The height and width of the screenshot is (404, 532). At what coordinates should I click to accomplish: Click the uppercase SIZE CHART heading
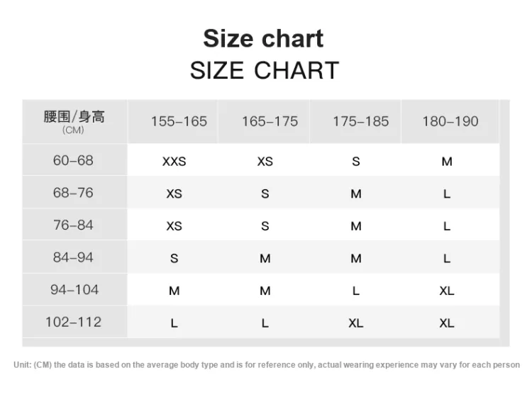tap(265, 70)
